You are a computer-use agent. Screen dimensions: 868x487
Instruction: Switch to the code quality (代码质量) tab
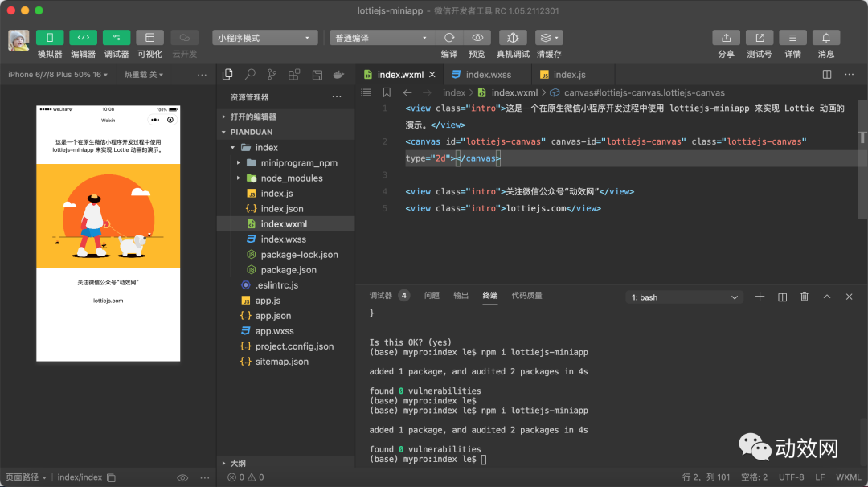[x=526, y=296]
